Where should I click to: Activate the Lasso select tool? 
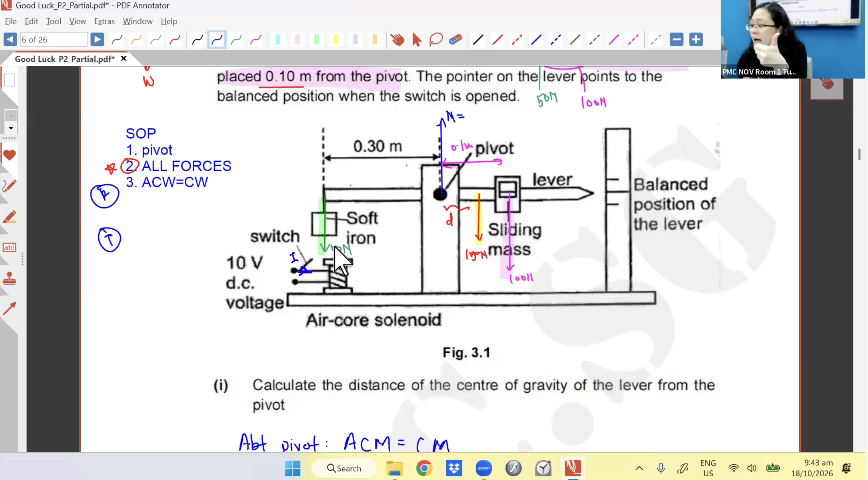pos(436,39)
